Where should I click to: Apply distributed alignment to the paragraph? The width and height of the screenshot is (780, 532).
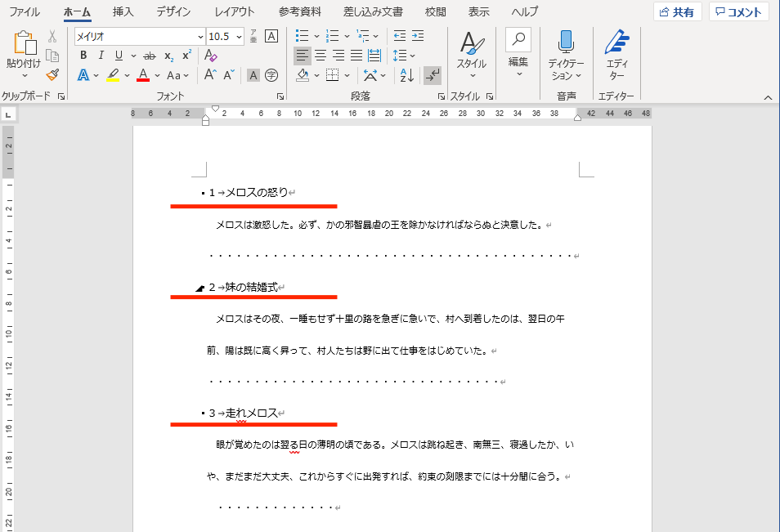coord(374,56)
